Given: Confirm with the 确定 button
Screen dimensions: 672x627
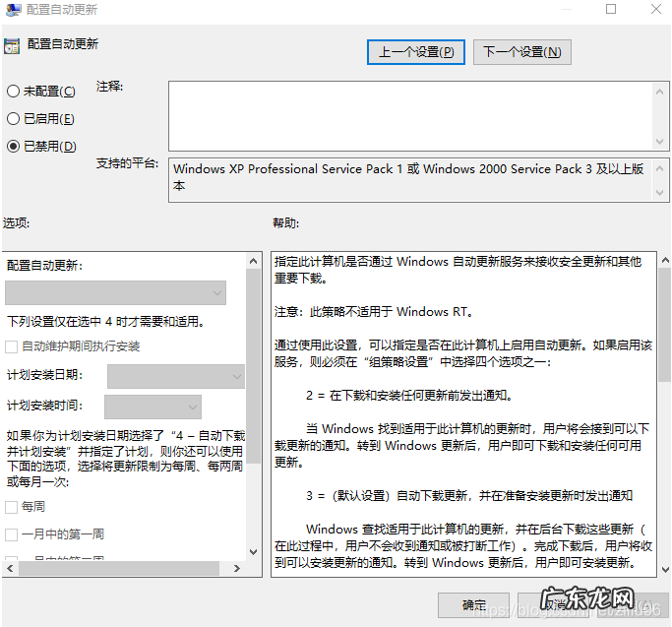Looking at the screenshot, I should 473,605.
